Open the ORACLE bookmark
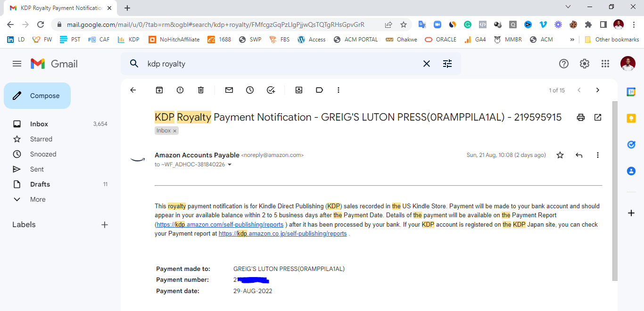644x311 pixels. (441, 40)
